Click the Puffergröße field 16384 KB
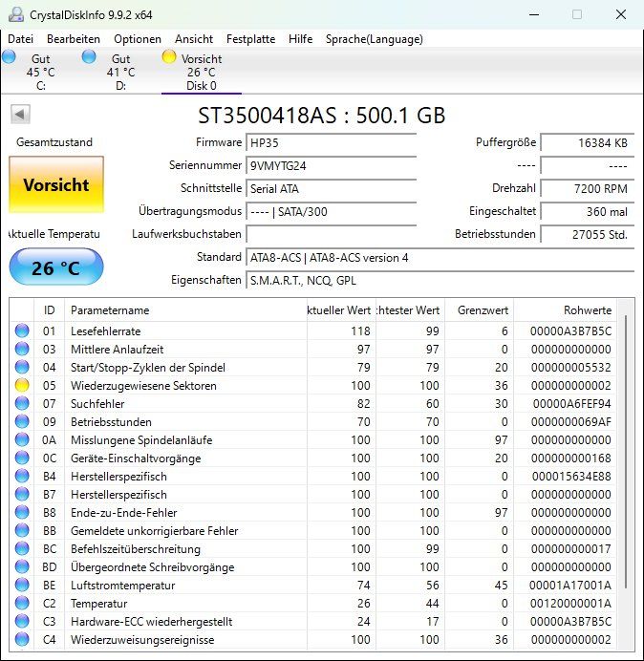 point(588,143)
